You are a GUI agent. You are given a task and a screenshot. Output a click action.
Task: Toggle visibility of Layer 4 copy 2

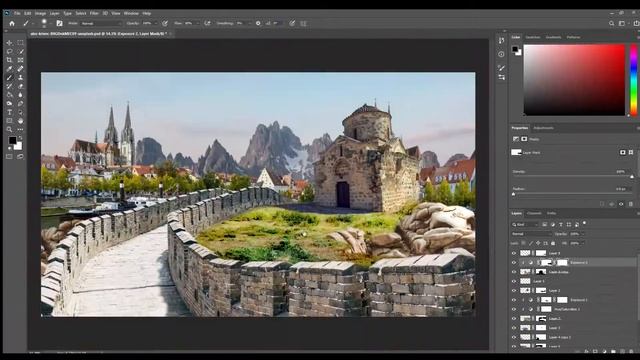click(514, 337)
